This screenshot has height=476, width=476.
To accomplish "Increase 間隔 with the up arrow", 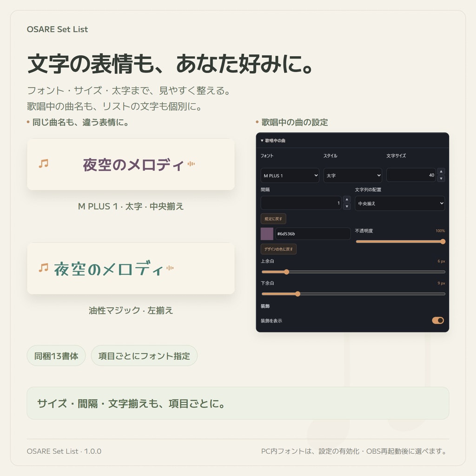I will pos(347,199).
